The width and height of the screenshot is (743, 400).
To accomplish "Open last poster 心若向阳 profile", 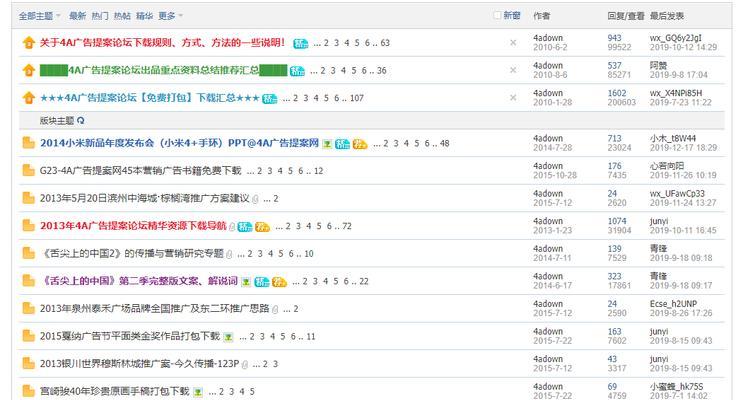I will click(667, 166).
